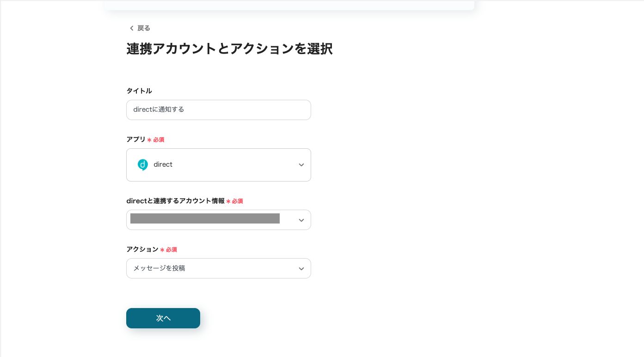This screenshot has width=644, height=357.
Task: Click the directと連携するアカウント情報 label
Action: tap(175, 201)
